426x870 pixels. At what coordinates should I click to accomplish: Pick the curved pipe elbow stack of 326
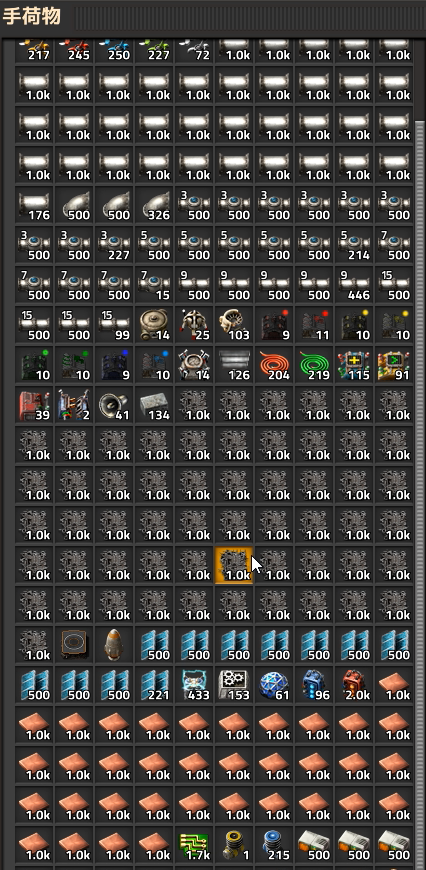point(154,205)
